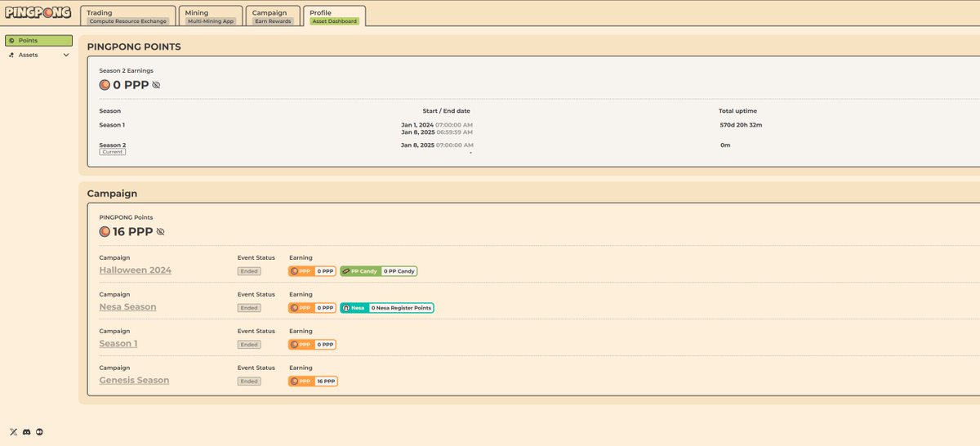The image size is (980, 446).
Task: Click the coin icon beside 0 PPP
Action: [105, 85]
